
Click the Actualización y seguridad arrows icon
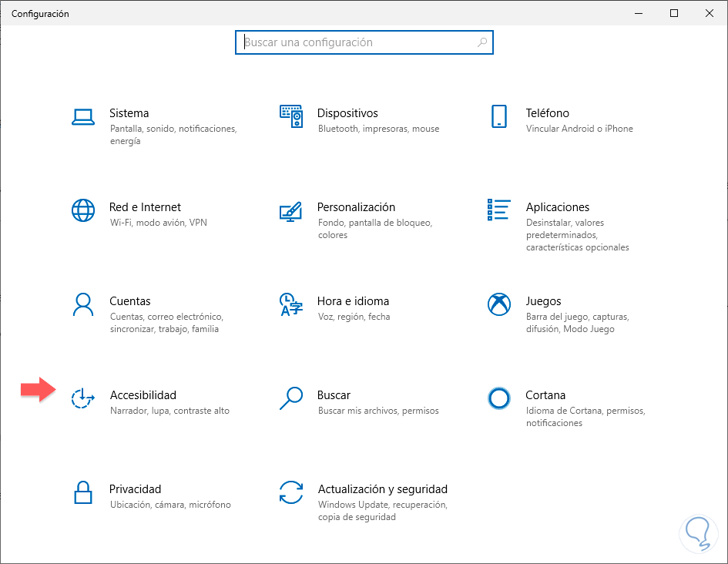tap(290, 492)
